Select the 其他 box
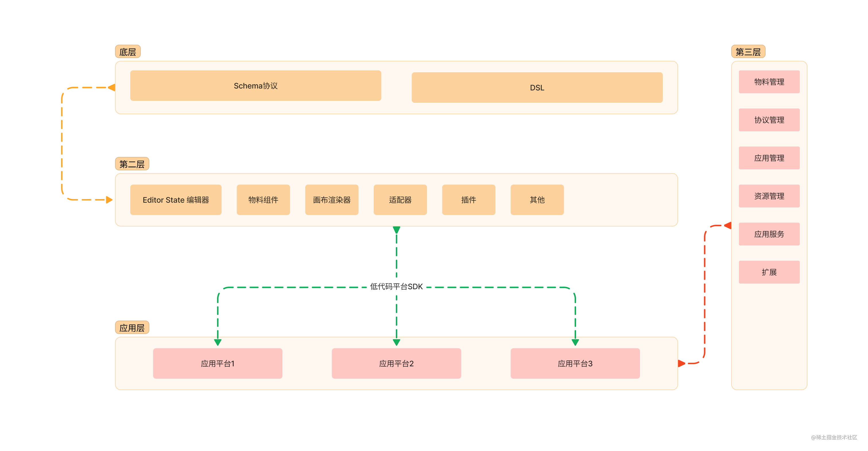Image resolution: width=868 pixels, height=451 pixels. (537, 200)
